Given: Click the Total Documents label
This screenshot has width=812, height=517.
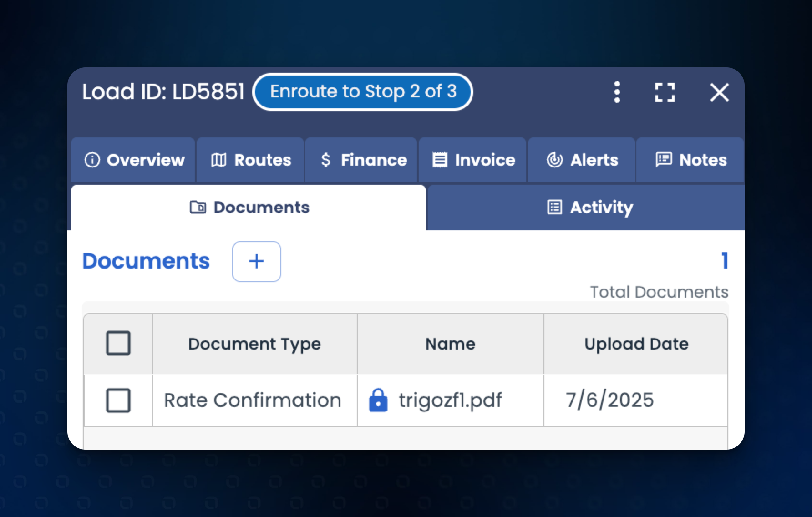Looking at the screenshot, I should 659,292.
